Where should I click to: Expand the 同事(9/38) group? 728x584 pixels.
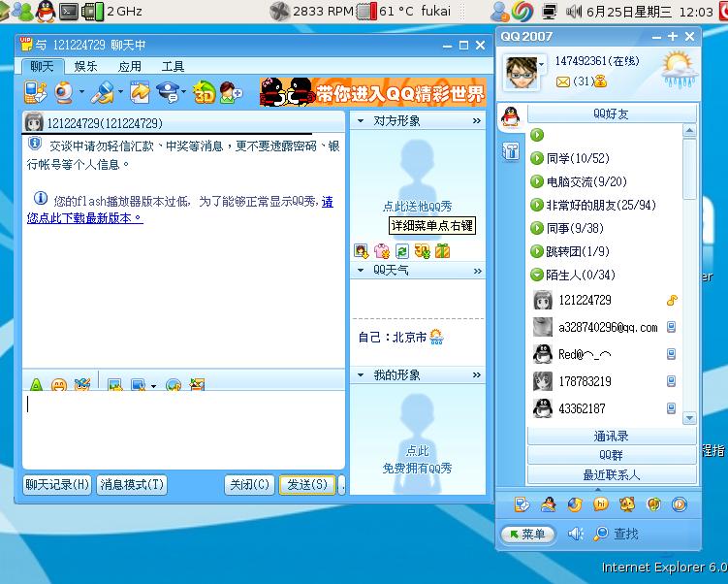pyautogui.click(x=537, y=228)
